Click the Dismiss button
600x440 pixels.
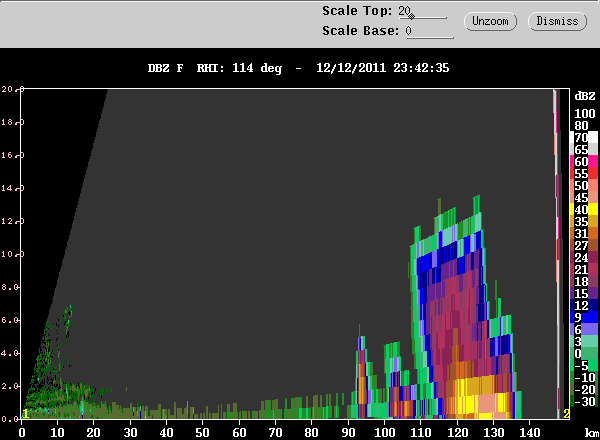(557, 21)
